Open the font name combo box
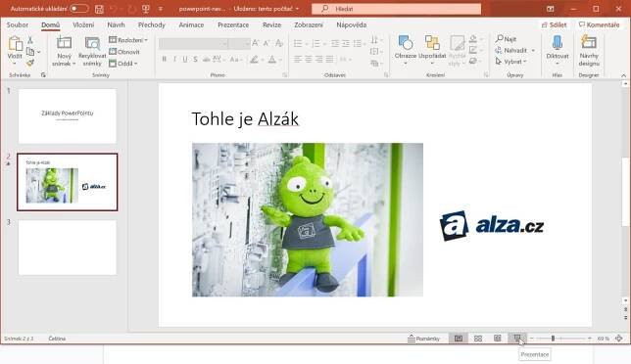631x364 pixels. [x=194, y=43]
